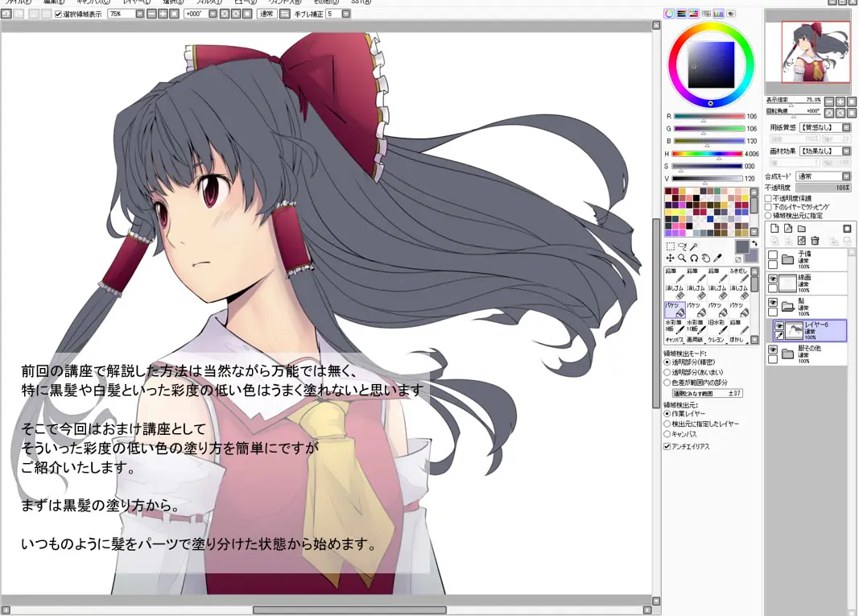Click the navigator preview thumbnail
Viewport: 859px width, 616px height.
click(808, 52)
